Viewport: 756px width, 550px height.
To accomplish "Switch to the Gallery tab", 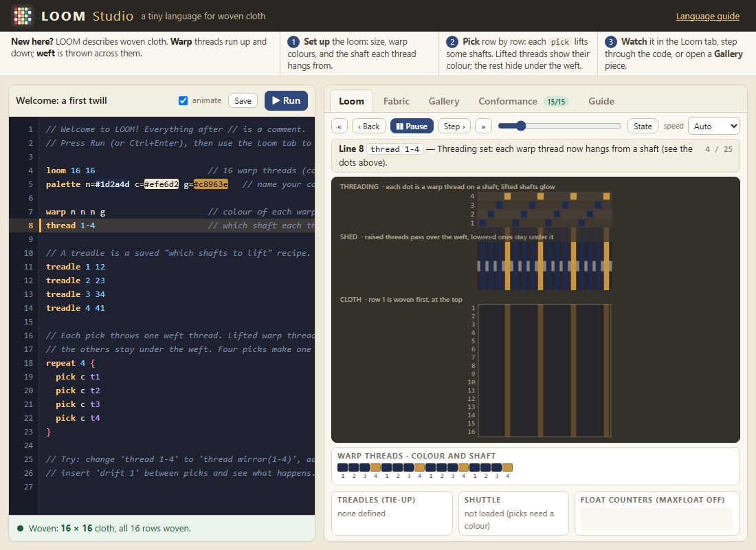I will (x=443, y=101).
